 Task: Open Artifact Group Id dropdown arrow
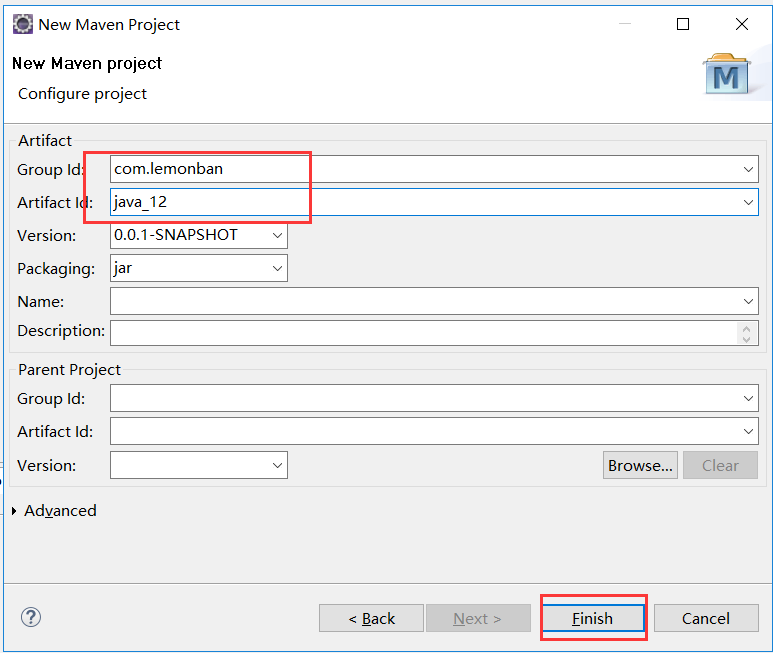click(x=749, y=170)
